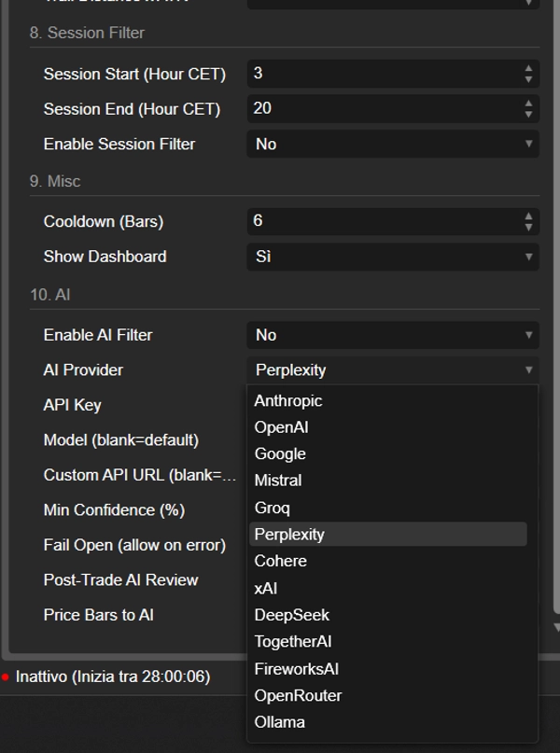Select Anthropic from provider list

pos(388,401)
